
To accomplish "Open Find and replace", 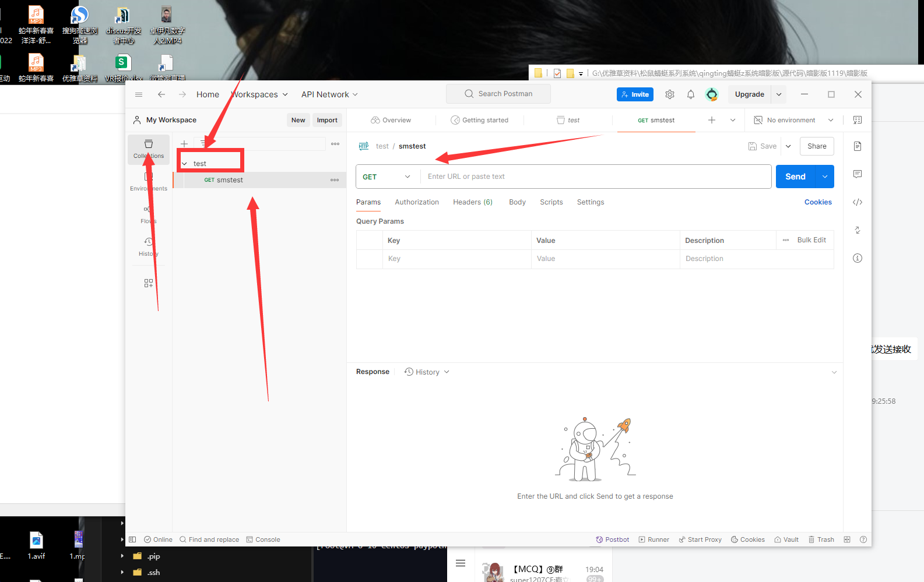I will tap(209, 539).
